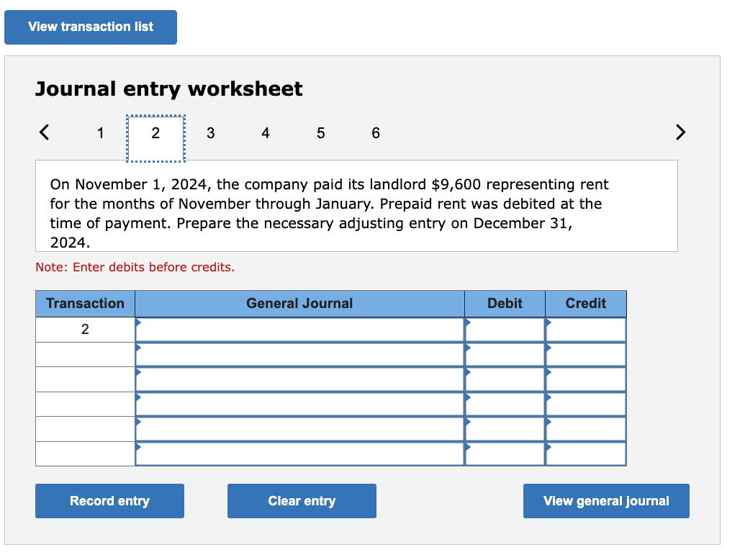This screenshot has height=560, width=740.
Task: Expand the first General Journal account dropdown
Action: click(x=137, y=324)
